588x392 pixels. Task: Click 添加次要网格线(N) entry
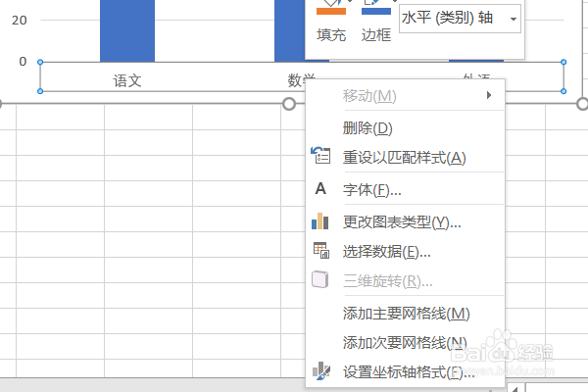pyautogui.click(x=405, y=343)
